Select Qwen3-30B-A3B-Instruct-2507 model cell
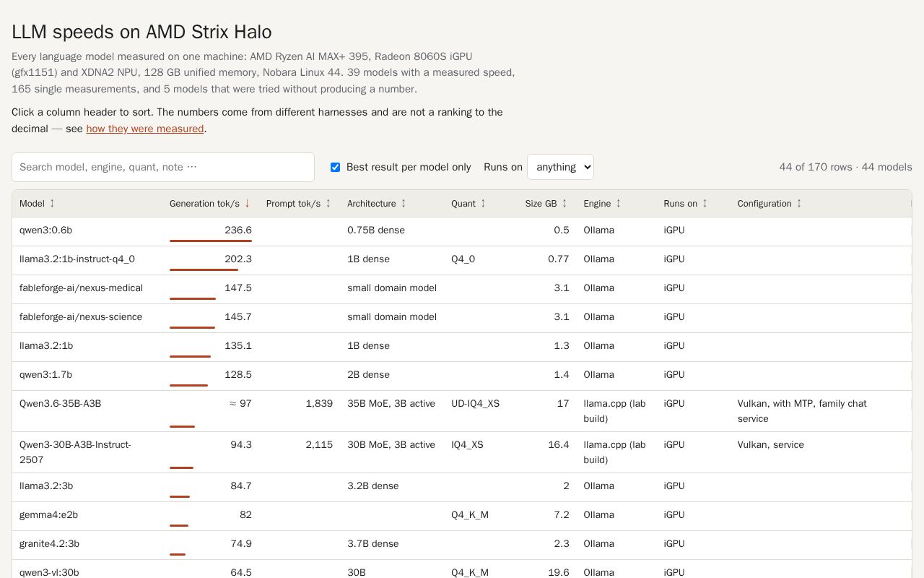This screenshot has width=924, height=578. [75, 452]
